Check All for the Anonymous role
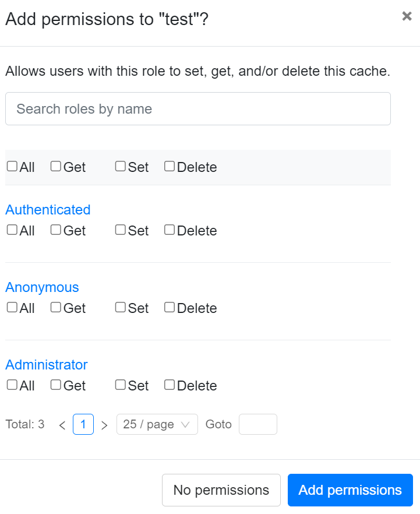This screenshot has height=514, width=420. [12, 308]
